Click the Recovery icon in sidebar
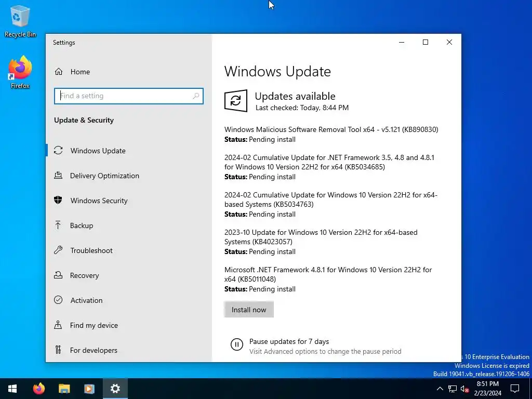 pyautogui.click(x=58, y=275)
